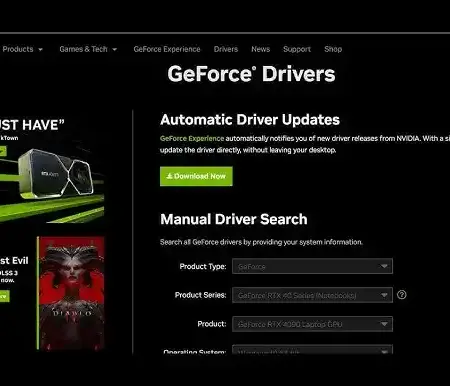Open the Operating System dropdown
Screen dimensions: 450x386
click(312, 350)
